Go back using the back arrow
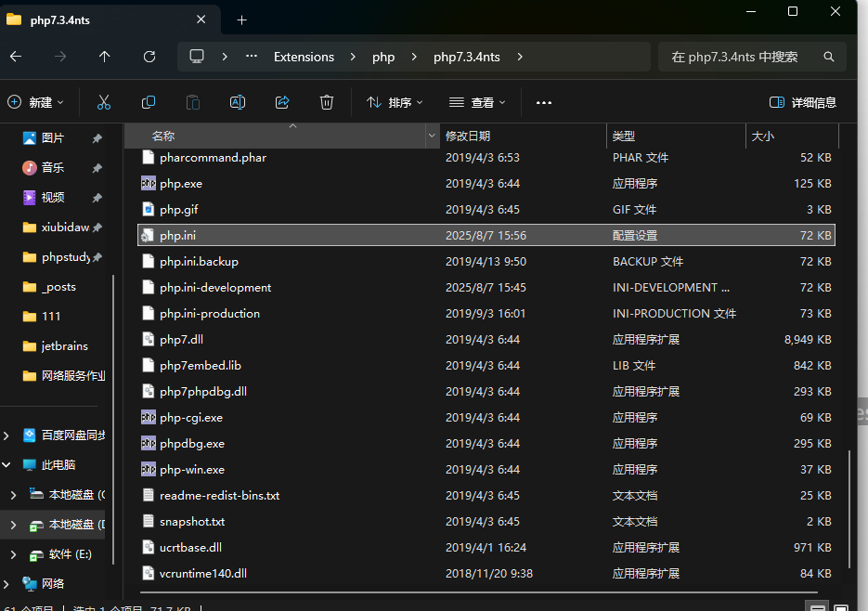Image resolution: width=868 pixels, height=611 pixels. tap(15, 57)
